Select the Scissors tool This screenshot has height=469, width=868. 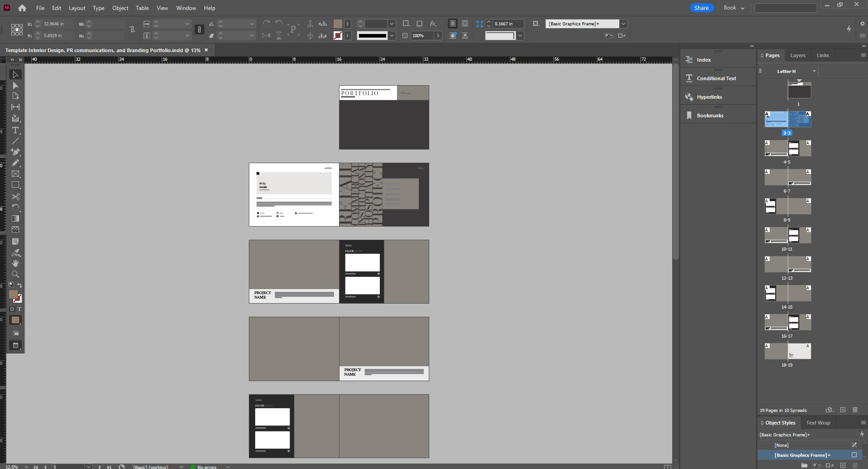pyautogui.click(x=15, y=197)
